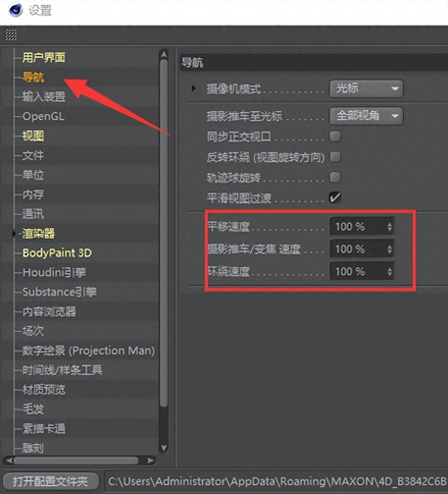Image resolution: width=448 pixels, height=494 pixels.
Task: Select Substance引擎 category
Action: 59,292
